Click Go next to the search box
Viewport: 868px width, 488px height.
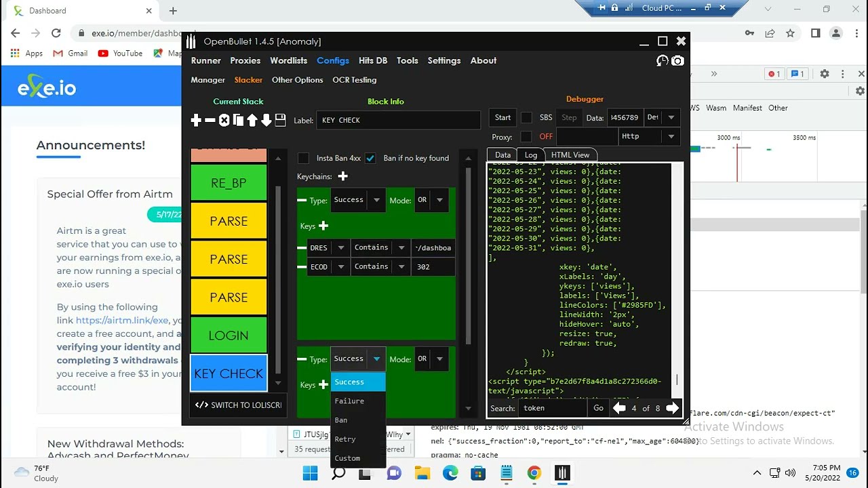tap(598, 408)
